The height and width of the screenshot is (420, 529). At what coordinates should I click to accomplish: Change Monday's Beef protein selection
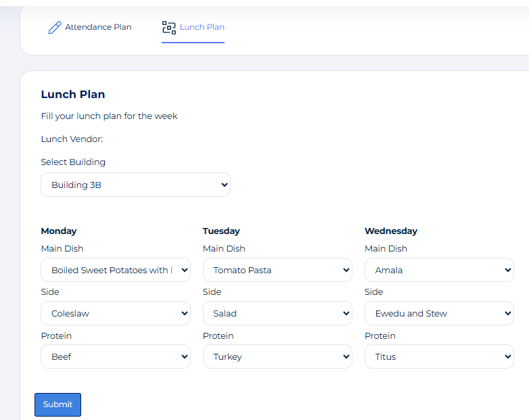pyautogui.click(x=115, y=356)
